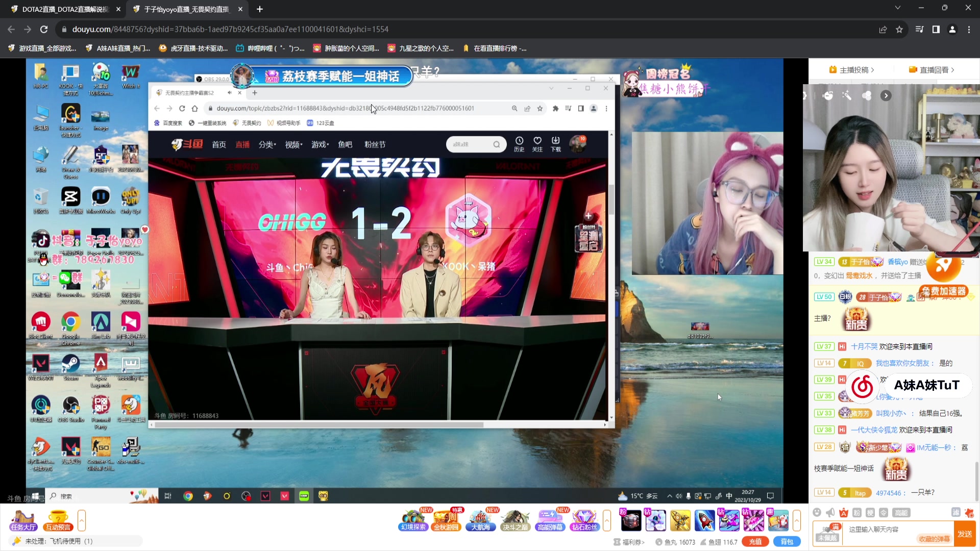Click the magic wand effects icon above webcam
The width and height of the screenshot is (980, 551).
click(847, 95)
